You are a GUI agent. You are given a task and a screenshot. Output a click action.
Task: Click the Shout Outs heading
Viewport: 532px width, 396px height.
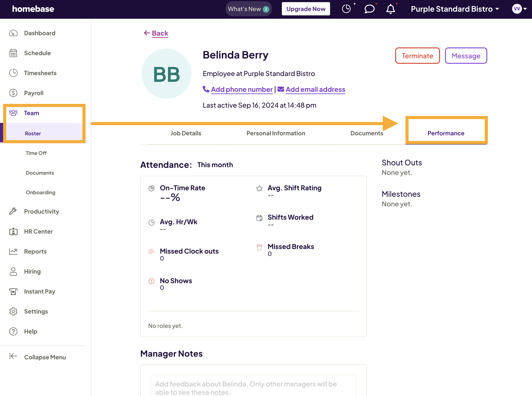tap(402, 163)
